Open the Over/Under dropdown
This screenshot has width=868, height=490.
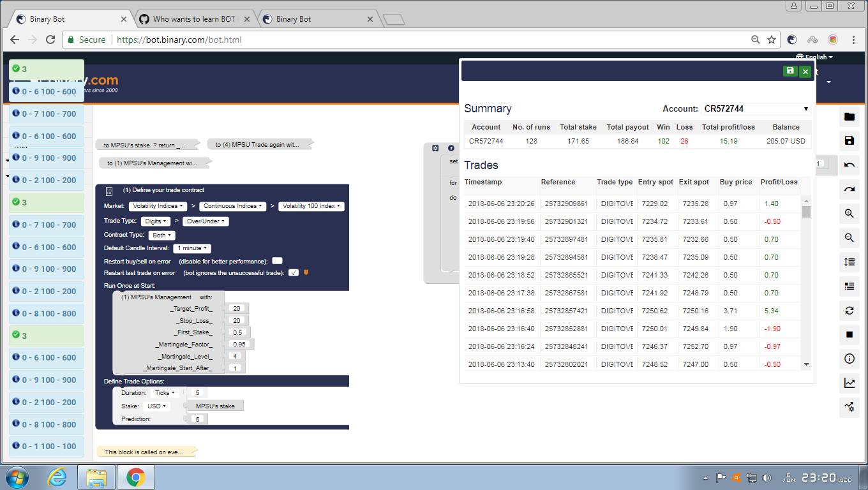pyautogui.click(x=205, y=221)
